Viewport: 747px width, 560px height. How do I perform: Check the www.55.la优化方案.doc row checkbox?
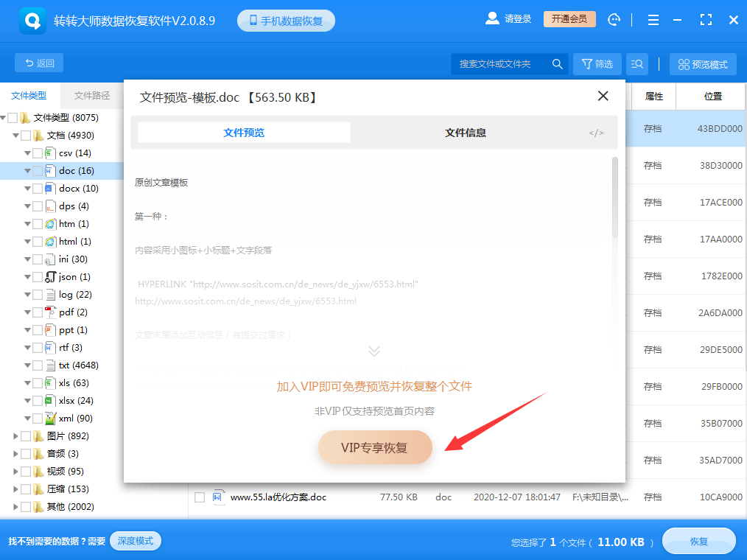200,497
